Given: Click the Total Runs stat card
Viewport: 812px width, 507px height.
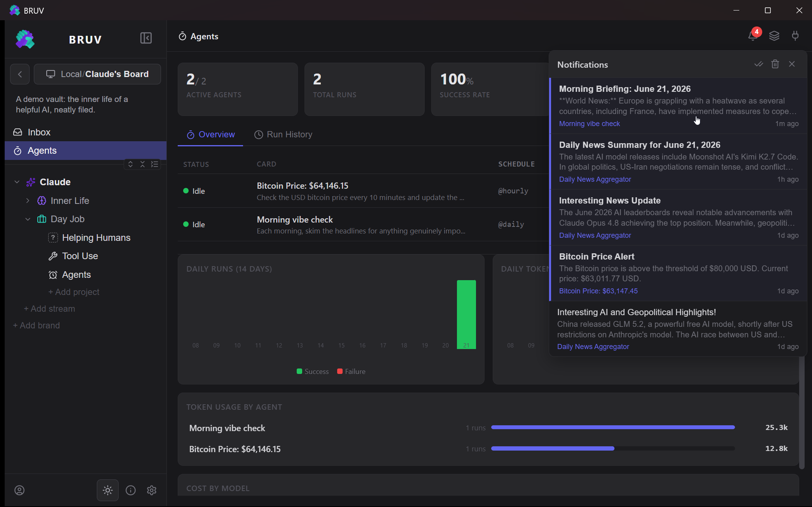Looking at the screenshot, I should (364, 89).
